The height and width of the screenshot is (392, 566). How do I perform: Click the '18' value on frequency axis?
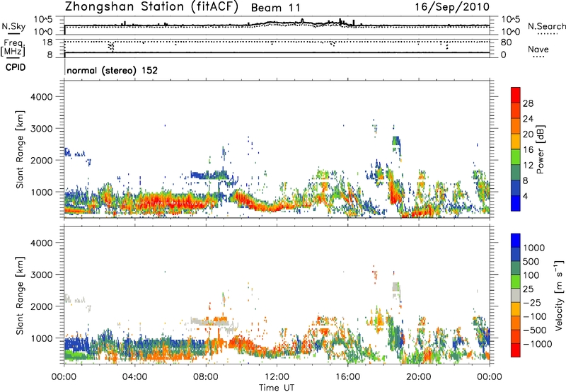click(47, 42)
